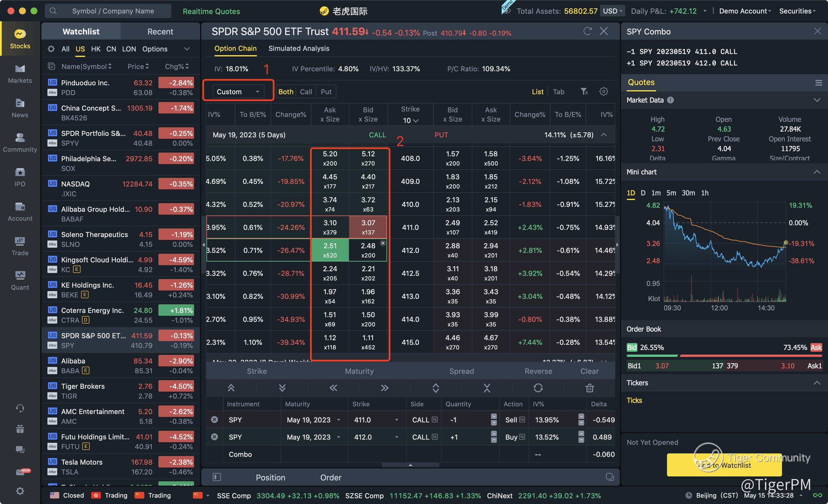Viewport: 828px width, 504px height.
Task: Remove the 411.0 CALL leg
Action: (x=214, y=420)
